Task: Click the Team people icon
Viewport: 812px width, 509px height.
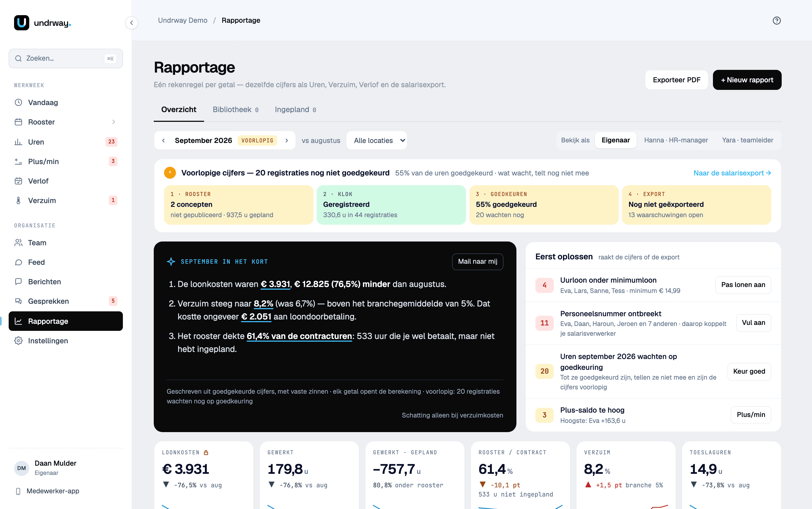Action: coord(18,243)
